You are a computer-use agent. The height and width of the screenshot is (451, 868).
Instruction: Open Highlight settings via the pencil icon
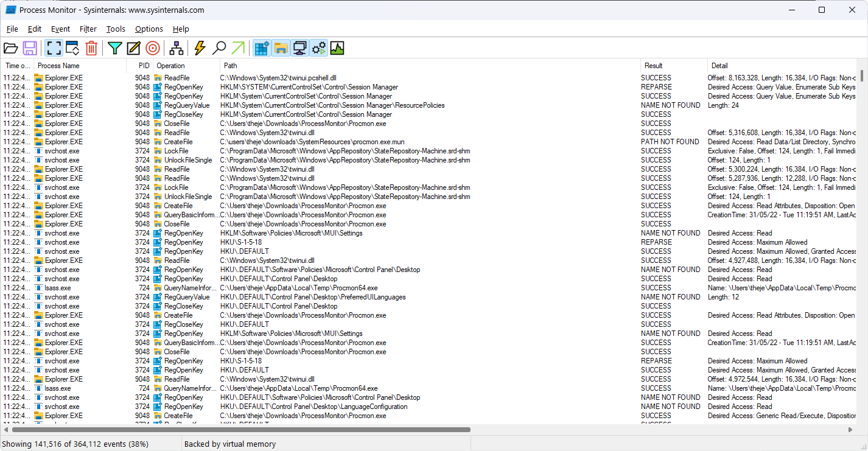click(x=133, y=48)
